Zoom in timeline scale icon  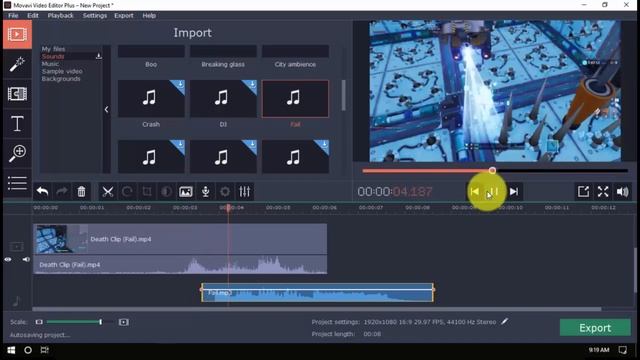click(x=124, y=322)
